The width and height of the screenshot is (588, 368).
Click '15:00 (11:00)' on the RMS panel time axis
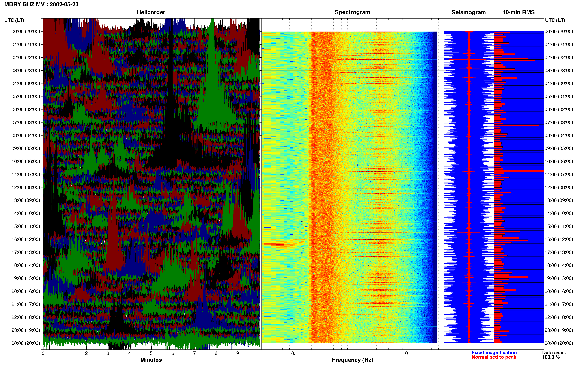point(559,226)
